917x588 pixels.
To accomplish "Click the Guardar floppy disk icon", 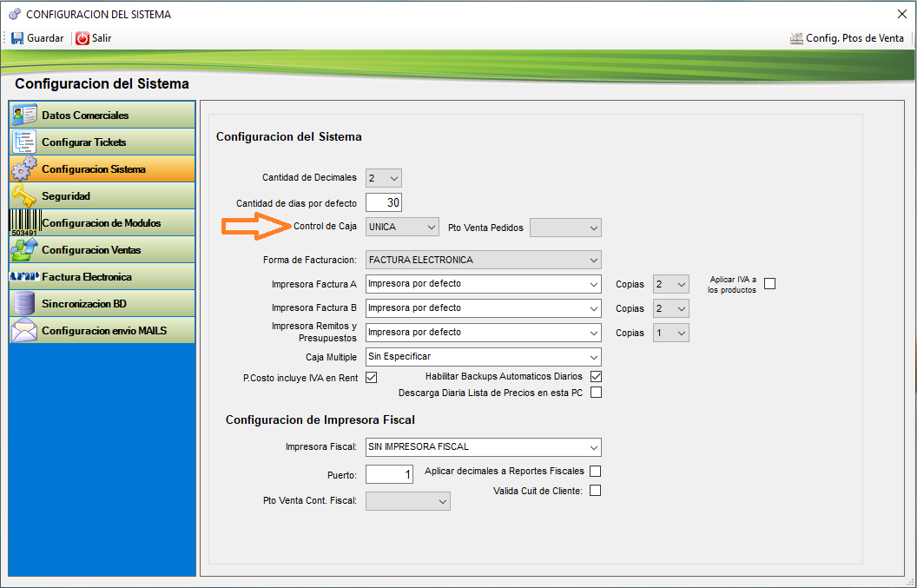I will coord(17,38).
